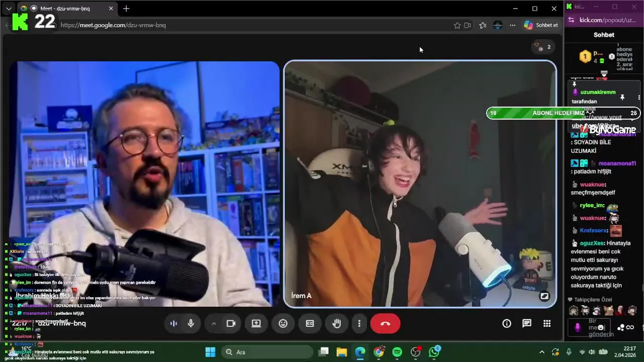Toggle closed captions CC button
Viewport: 644px width, 362px height.
310,323
